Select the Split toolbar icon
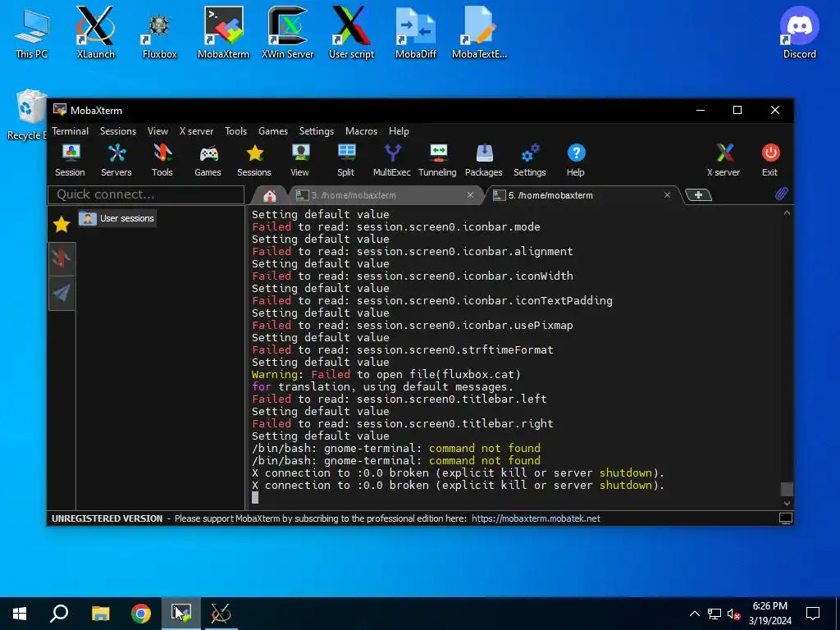The height and width of the screenshot is (630, 840). [x=346, y=160]
